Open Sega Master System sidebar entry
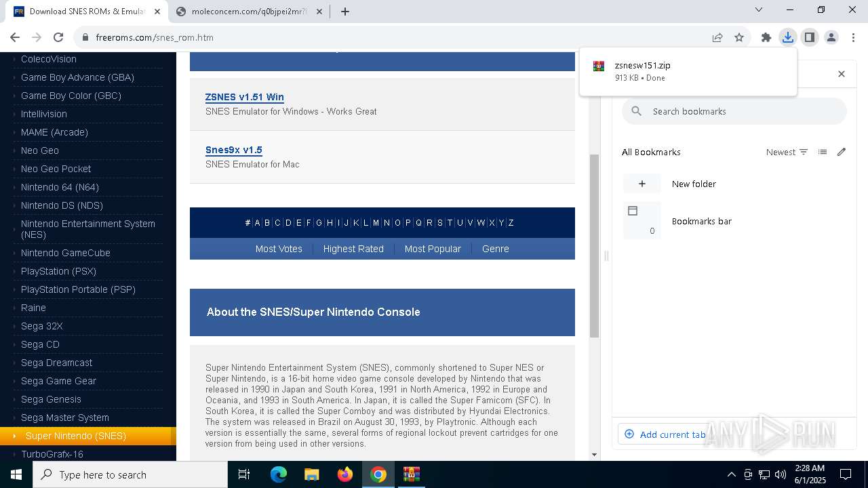Screen dimensions: 868x488 click(65, 418)
